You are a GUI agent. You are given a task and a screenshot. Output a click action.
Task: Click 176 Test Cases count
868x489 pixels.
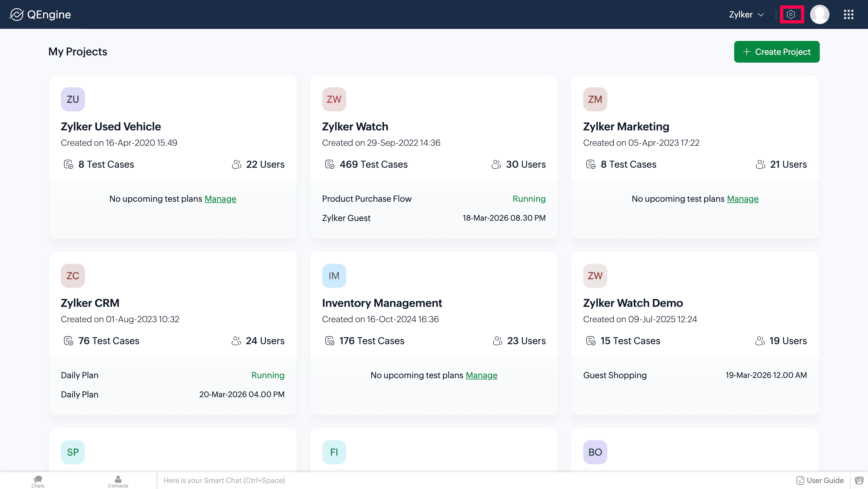click(372, 341)
